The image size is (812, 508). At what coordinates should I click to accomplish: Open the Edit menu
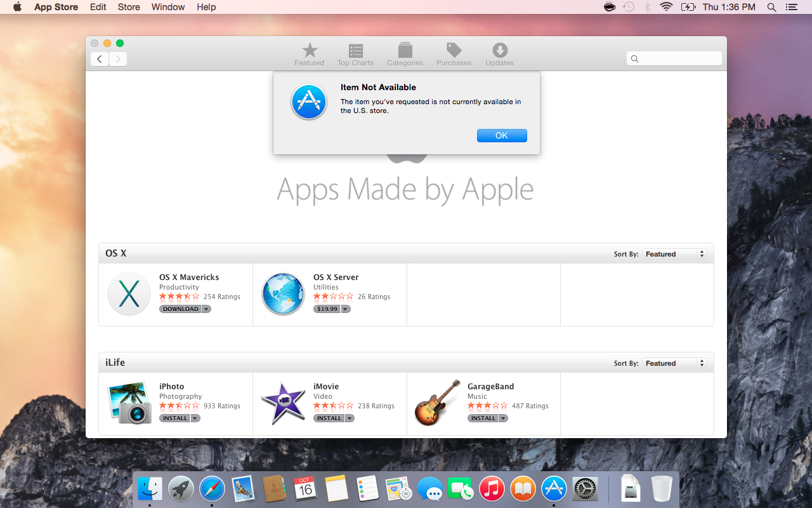[98, 7]
